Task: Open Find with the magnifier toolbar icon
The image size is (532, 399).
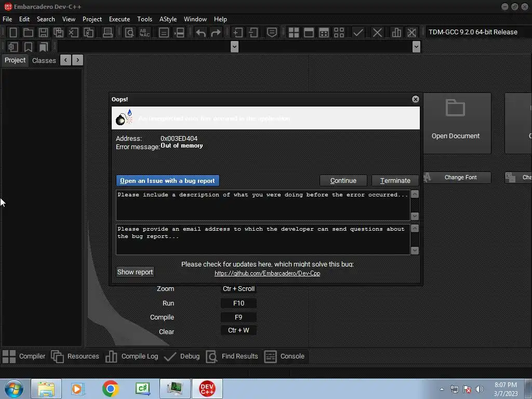Action: pyautogui.click(x=129, y=33)
